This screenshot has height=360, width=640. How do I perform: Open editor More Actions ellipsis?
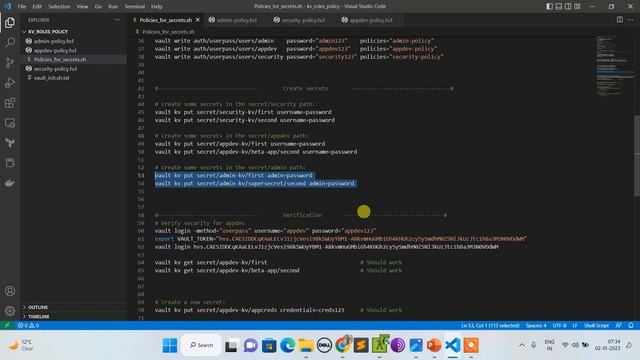point(631,20)
